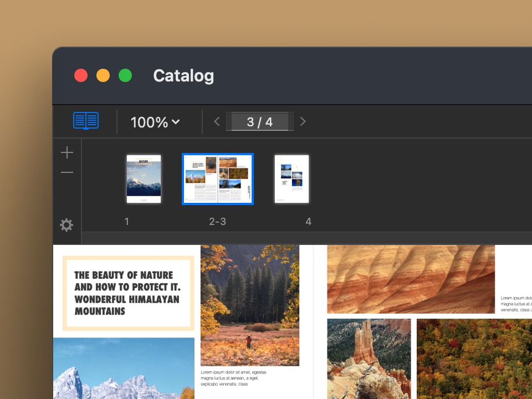Minimize window with the yellow button
The width and height of the screenshot is (532, 399).
[103, 75]
